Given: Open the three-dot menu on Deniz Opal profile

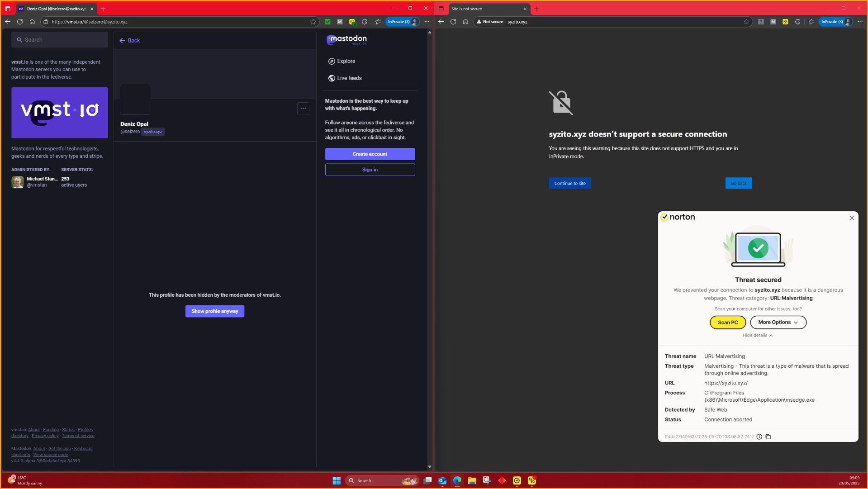Looking at the screenshot, I should click(303, 108).
